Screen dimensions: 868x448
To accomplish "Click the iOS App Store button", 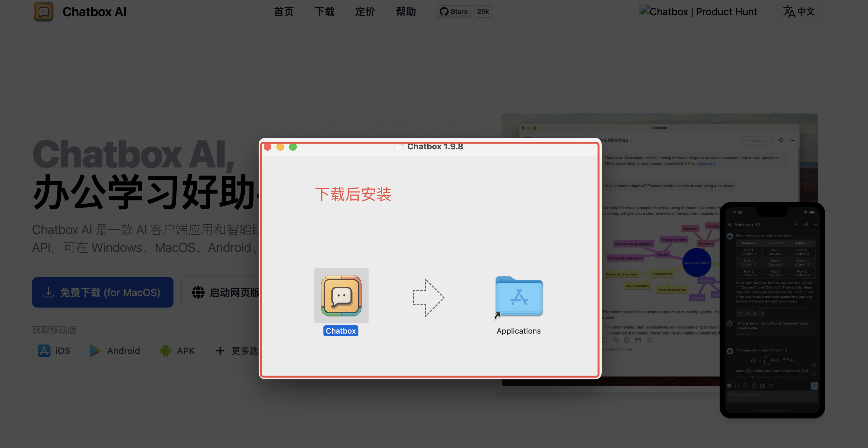I will point(55,350).
